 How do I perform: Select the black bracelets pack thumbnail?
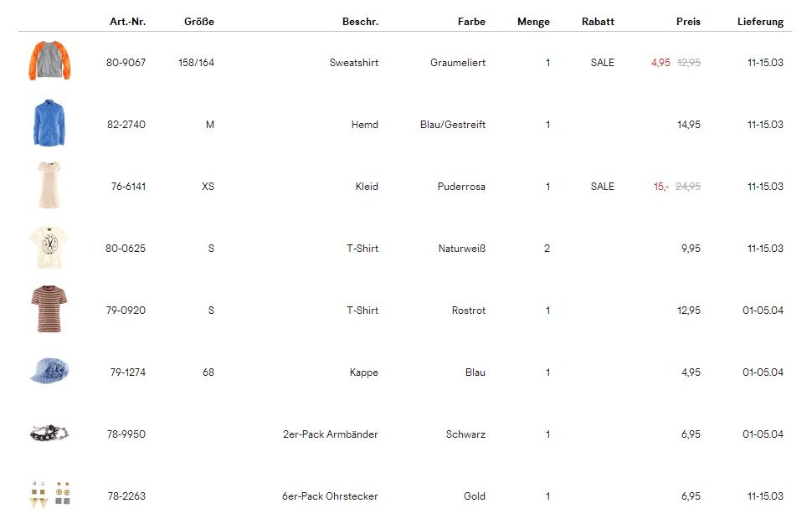[x=49, y=434]
